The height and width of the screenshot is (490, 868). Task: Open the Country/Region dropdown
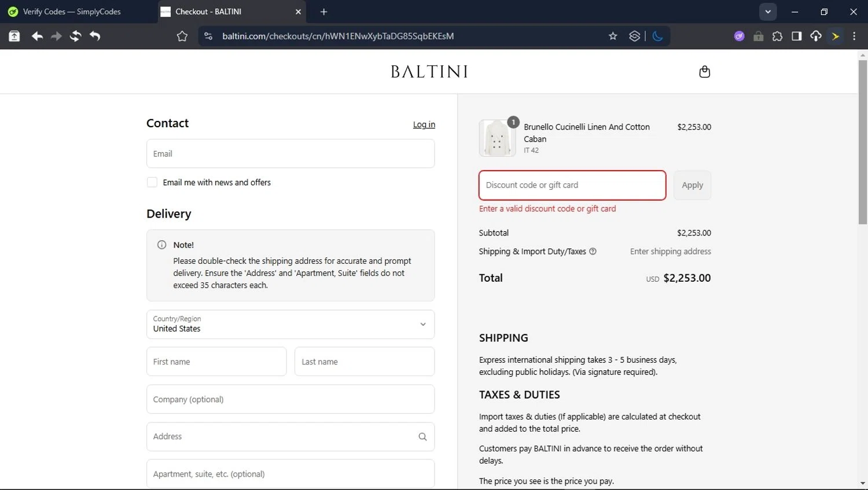pos(290,325)
